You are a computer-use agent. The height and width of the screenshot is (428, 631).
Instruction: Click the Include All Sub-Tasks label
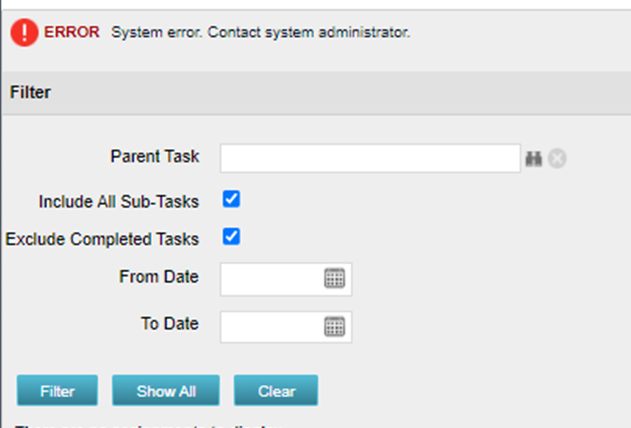coord(118,201)
